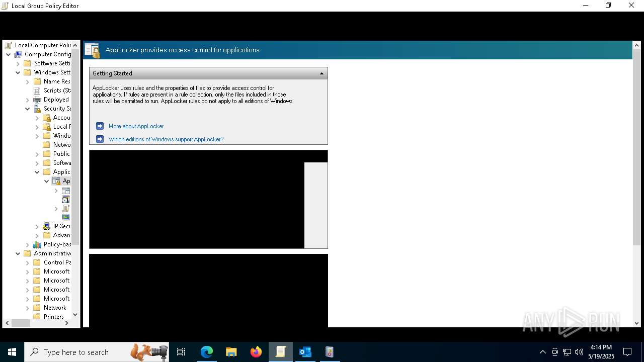The height and width of the screenshot is (362, 644).
Task: Select the Script Rules icon under AppLocker
Action: (65, 208)
